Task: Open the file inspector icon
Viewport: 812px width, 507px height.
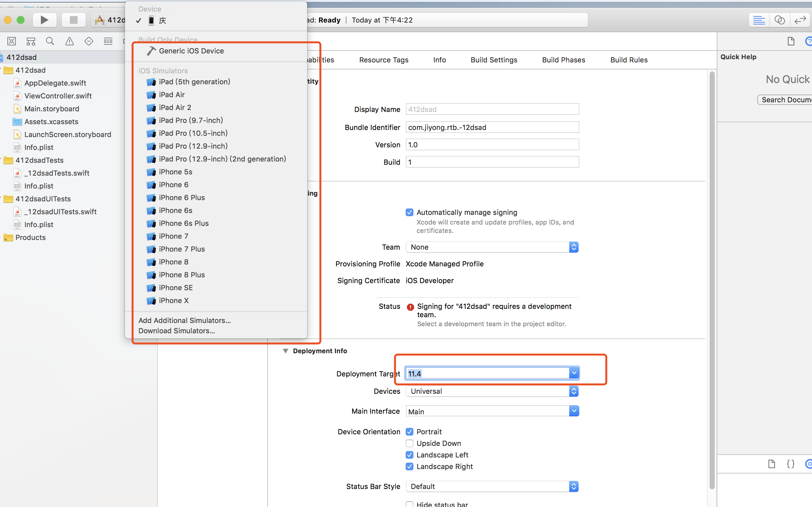Action: [791, 41]
